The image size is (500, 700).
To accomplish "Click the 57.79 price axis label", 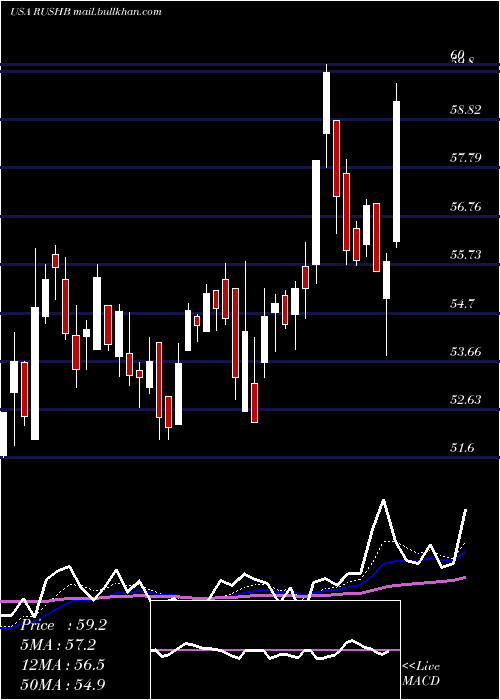I will [466, 158].
